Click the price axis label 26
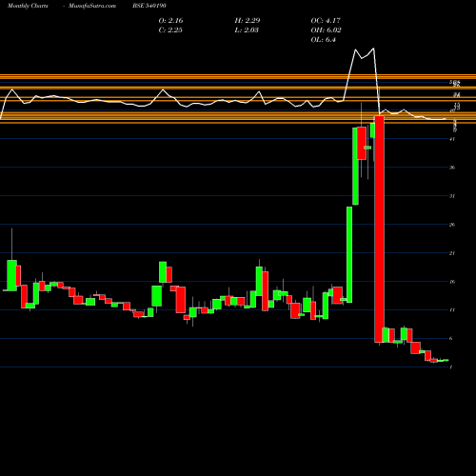This screenshot has height=476, width=476. point(452,225)
